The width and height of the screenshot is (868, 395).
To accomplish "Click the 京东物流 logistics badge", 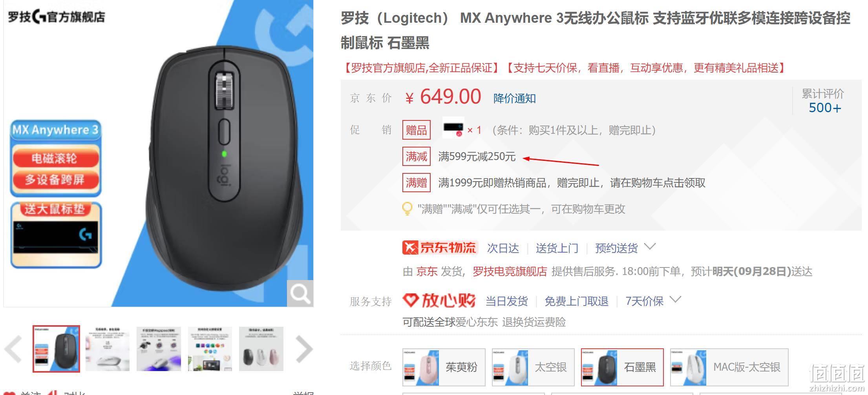I will tap(440, 248).
